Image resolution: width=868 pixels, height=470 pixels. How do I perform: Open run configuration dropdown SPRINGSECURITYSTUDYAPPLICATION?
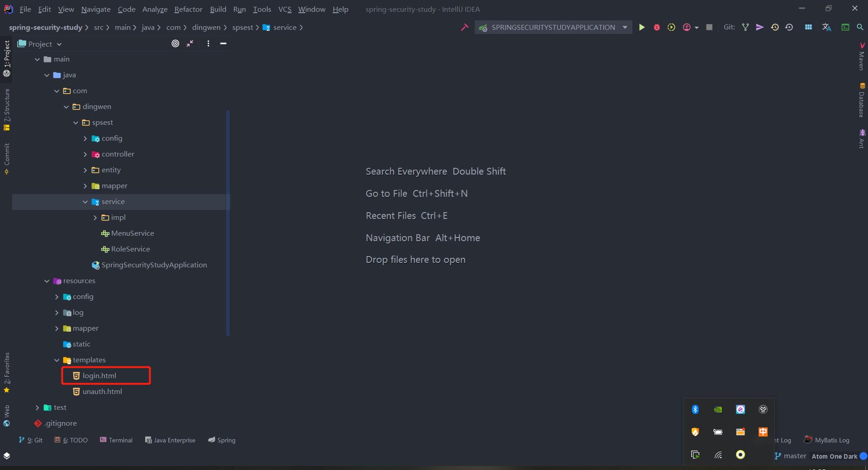point(553,28)
